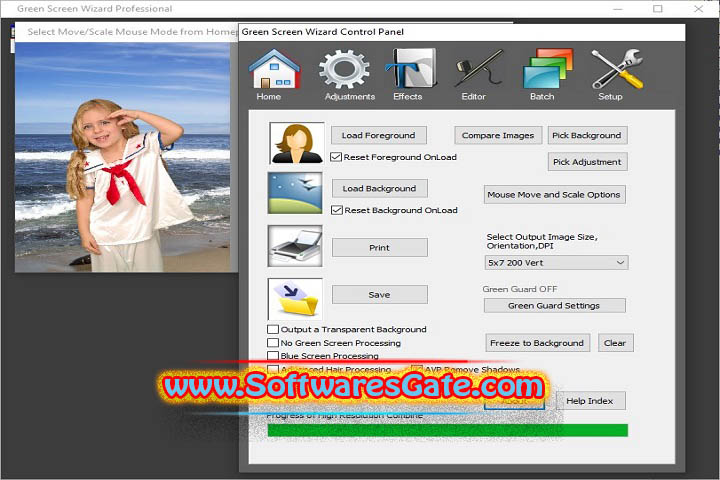Open the Effects icon
This screenshot has height=480, width=720.
(411, 69)
